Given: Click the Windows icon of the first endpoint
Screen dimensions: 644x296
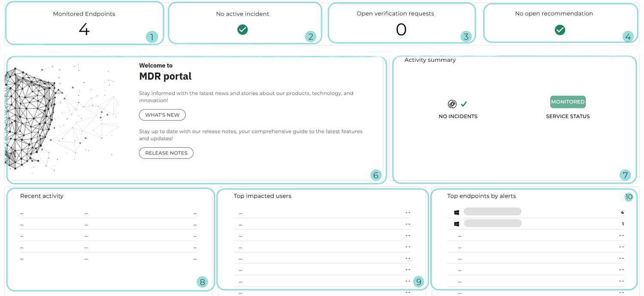Looking at the screenshot, I should pyautogui.click(x=456, y=212).
